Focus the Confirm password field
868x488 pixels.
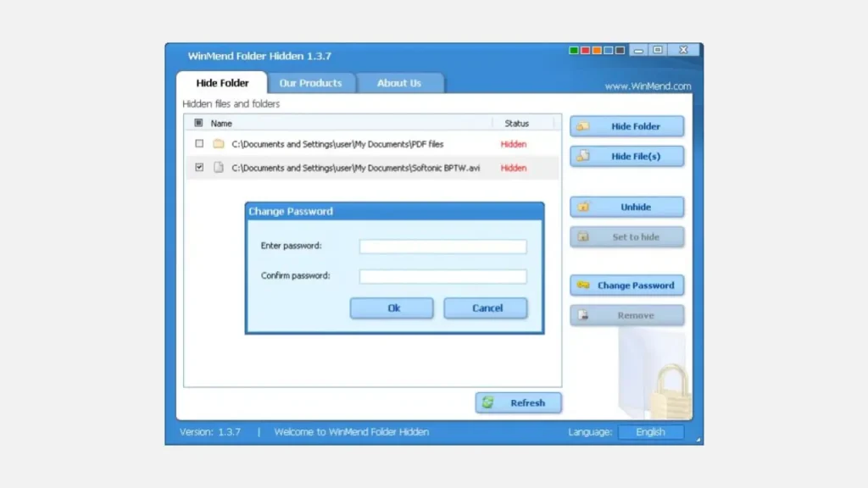(x=442, y=276)
